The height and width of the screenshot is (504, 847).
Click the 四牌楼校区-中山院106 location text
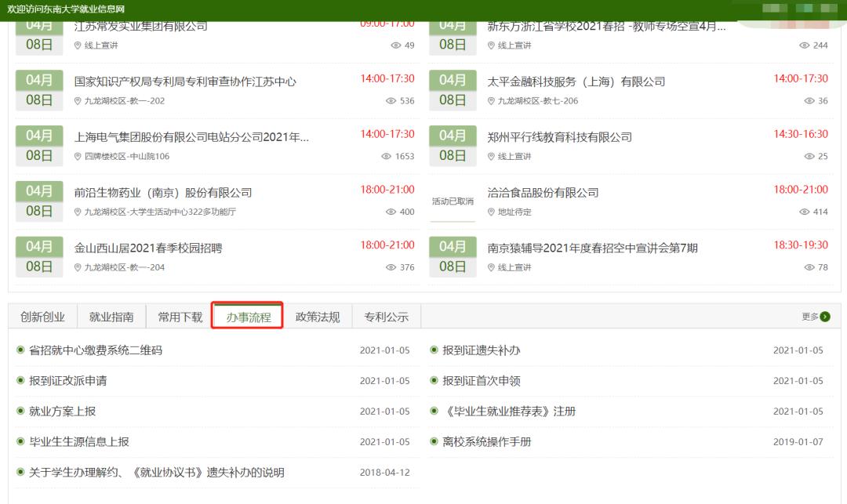click(127, 157)
